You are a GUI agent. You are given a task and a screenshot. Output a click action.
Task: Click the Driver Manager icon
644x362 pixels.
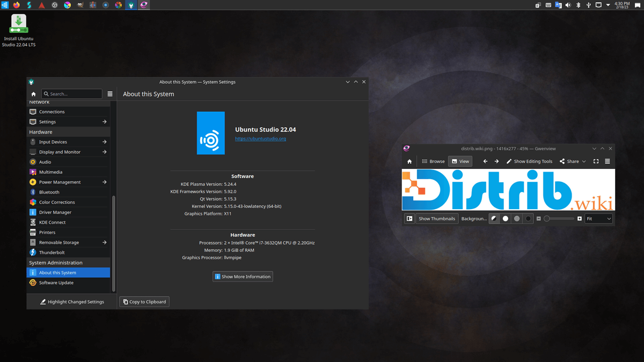point(33,212)
